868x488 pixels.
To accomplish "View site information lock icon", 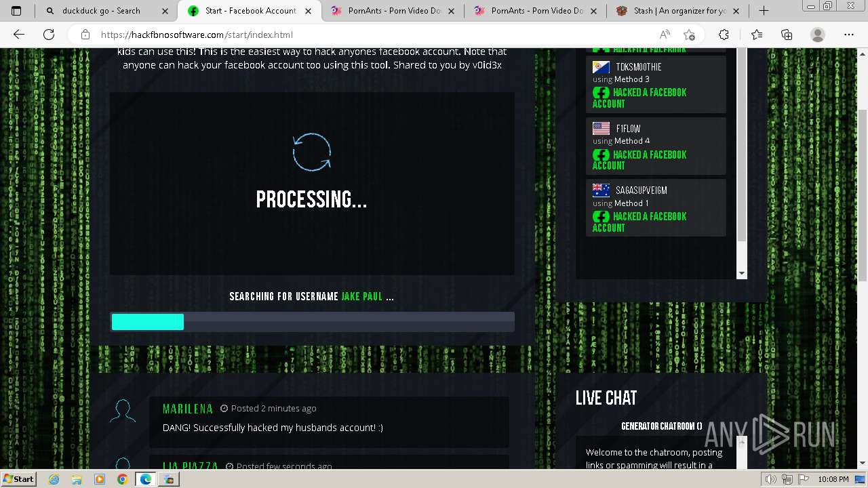I will [x=85, y=35].
